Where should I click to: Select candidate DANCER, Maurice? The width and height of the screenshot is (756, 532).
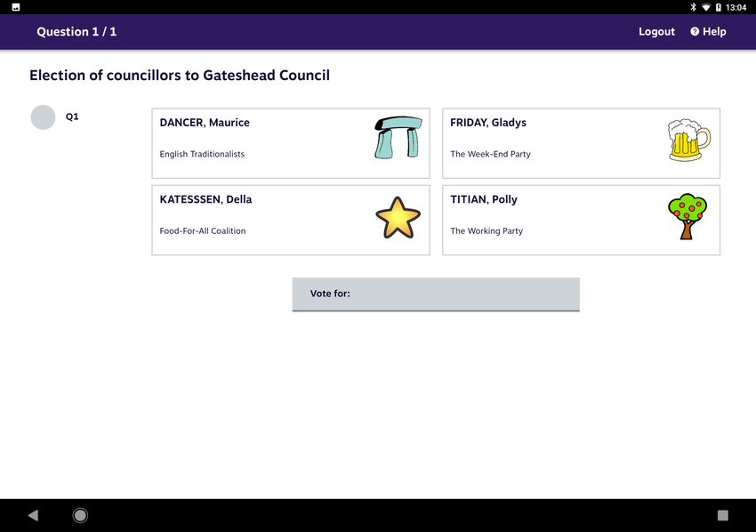pos(291,143)
